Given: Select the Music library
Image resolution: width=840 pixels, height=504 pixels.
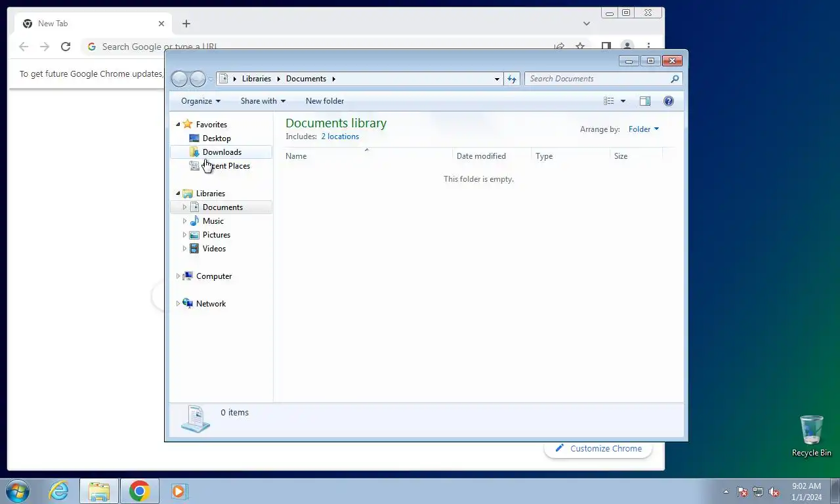Looking at the screenshot, I should point(213,221).
